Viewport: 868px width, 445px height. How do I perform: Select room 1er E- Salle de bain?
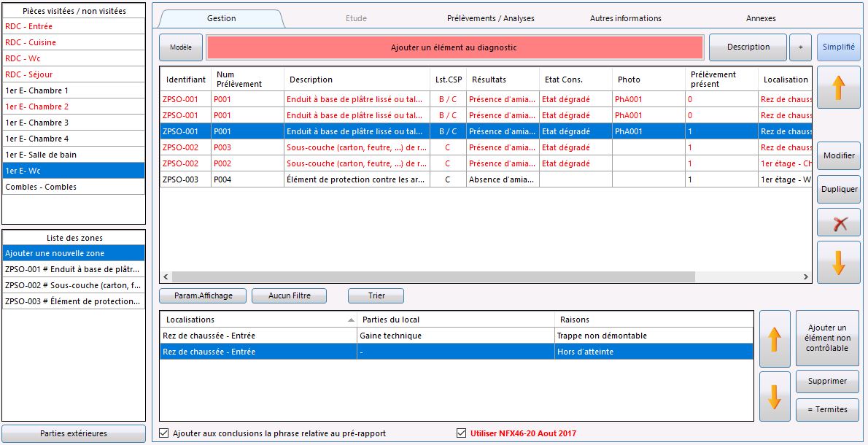74,155
